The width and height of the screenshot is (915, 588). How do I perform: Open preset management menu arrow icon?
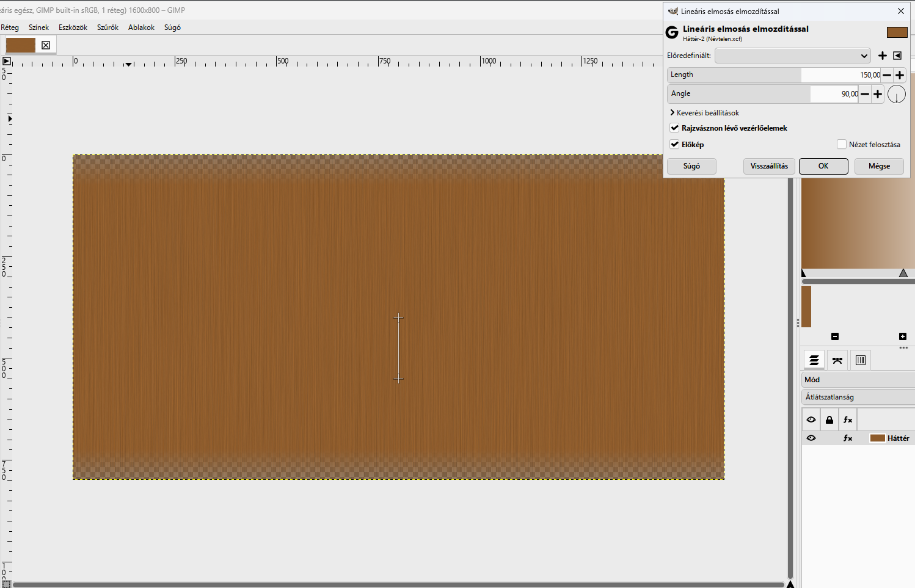897,56
